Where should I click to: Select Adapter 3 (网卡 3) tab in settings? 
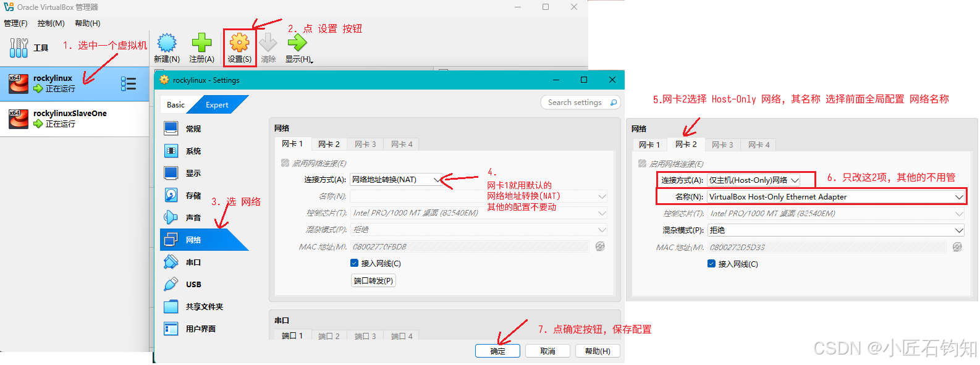365,144
